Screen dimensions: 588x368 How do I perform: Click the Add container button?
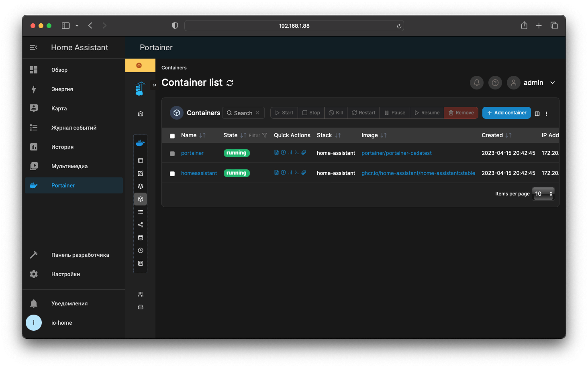tap(506, 113)
